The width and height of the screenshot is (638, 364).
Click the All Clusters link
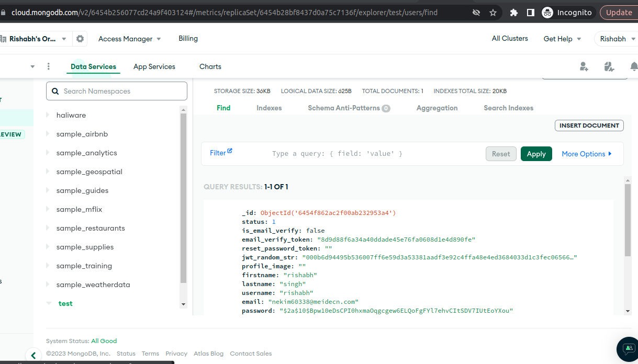click(x=510, y=38)
